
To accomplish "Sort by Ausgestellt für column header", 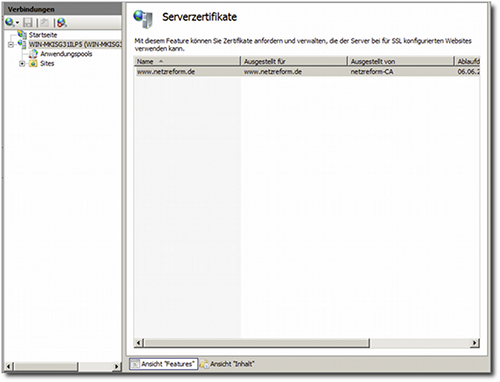I will [293, 61].
